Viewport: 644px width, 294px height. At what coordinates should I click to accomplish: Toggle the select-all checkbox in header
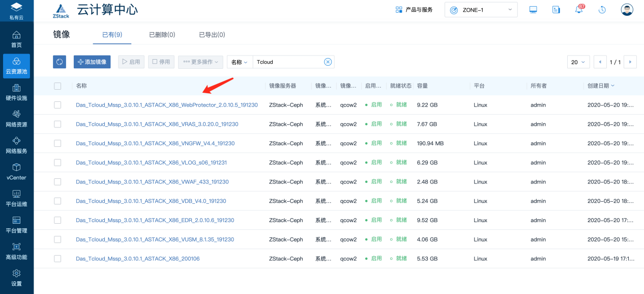[57, 86]
